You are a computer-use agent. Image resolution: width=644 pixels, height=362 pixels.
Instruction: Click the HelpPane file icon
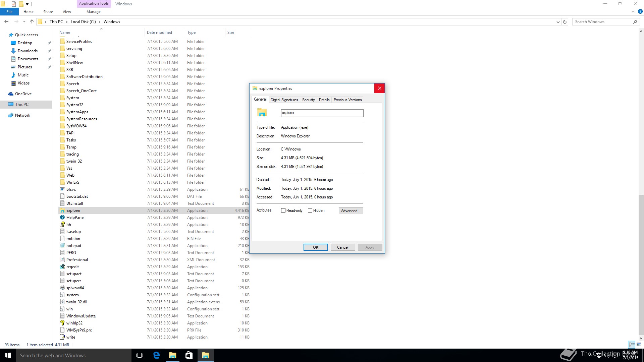pos(62,218)
